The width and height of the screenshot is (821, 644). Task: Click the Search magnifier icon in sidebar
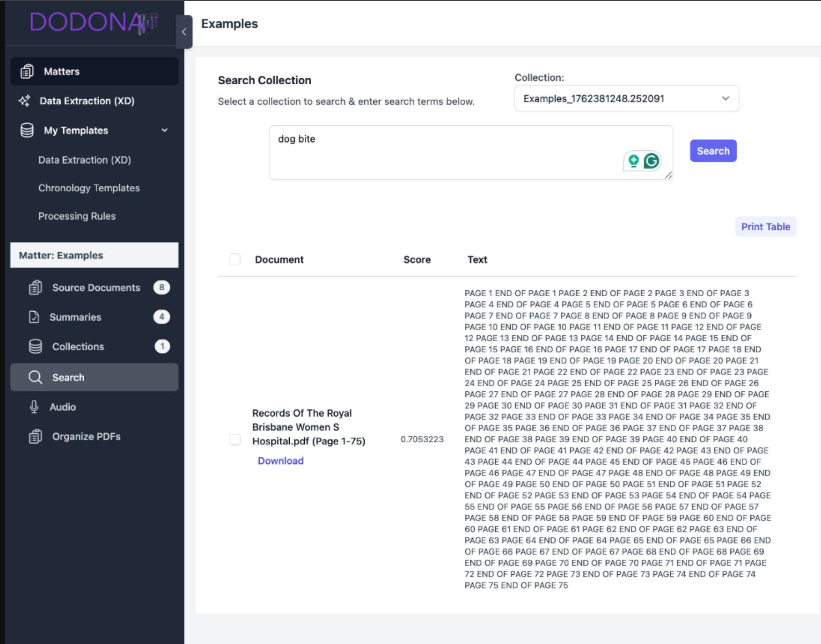click(x=36, y=377)
